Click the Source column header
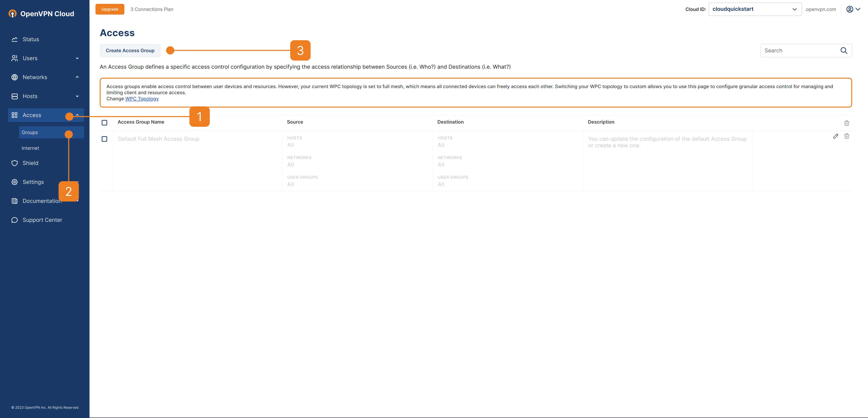The image size is (868, 418). click(295, 122)
